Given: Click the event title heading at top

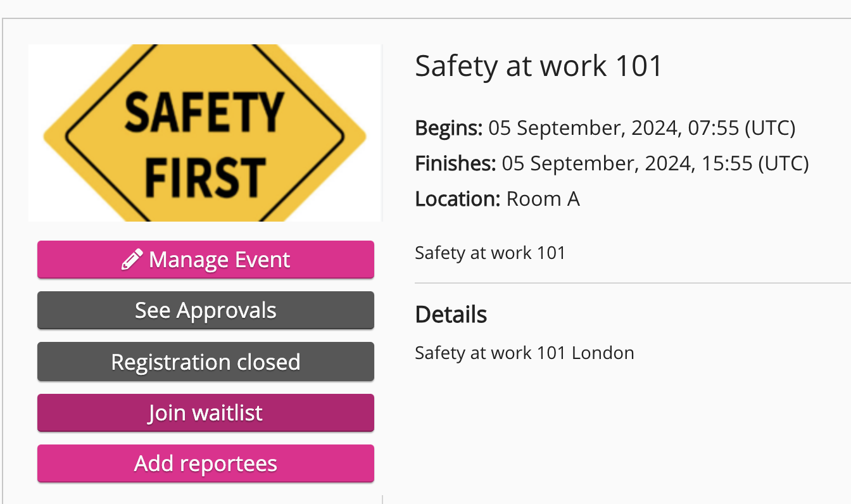Looking at the screenshot, I should point(538,66).
